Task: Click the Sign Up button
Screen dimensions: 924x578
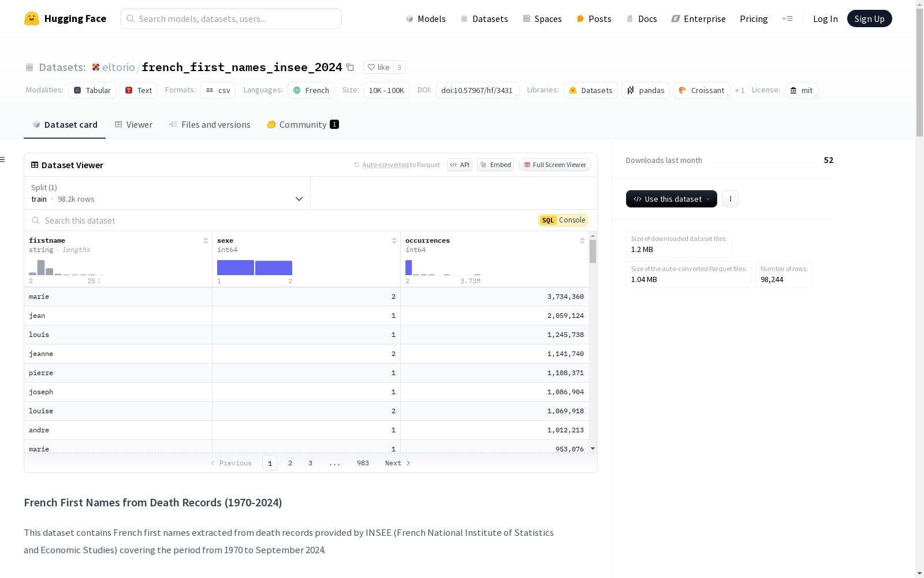Action: [869, 18]
